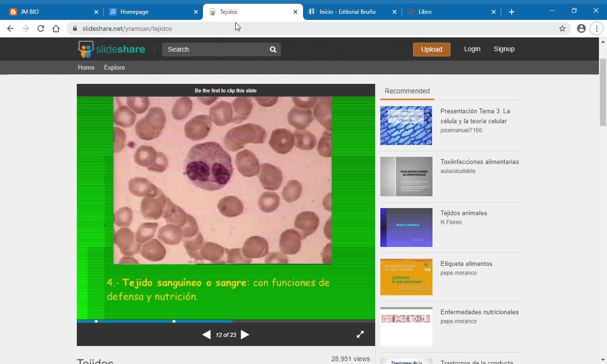This screenshot has width=607, height=364.
Task: Close the Tejidos tab
Action: (295, 12)
